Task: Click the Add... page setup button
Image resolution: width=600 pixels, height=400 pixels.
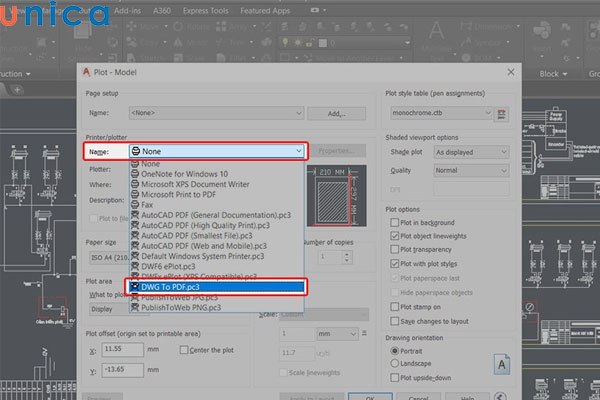Action: coord(336,114)
